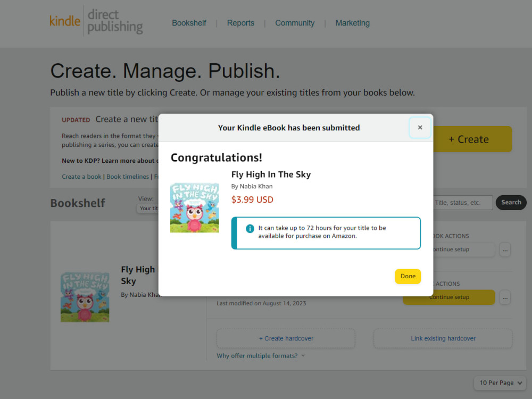Screen dimensions: 532x399
Task: Open the Create a book link
Action: point(81,177)
